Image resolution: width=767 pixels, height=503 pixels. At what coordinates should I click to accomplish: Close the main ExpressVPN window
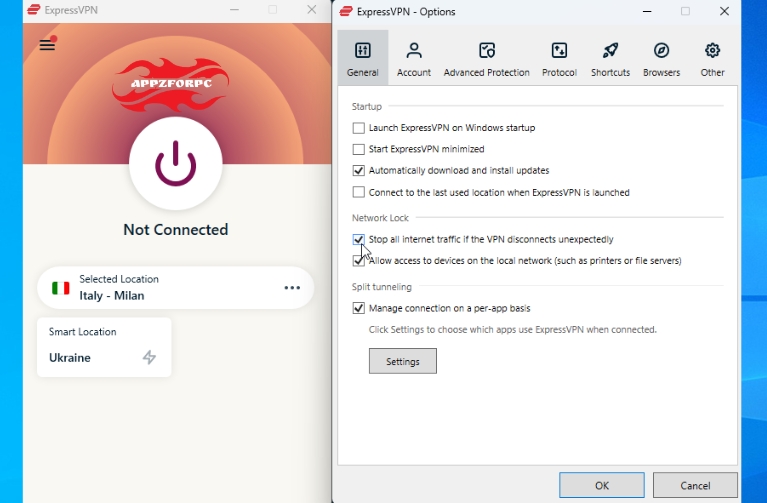click(312, 10)
